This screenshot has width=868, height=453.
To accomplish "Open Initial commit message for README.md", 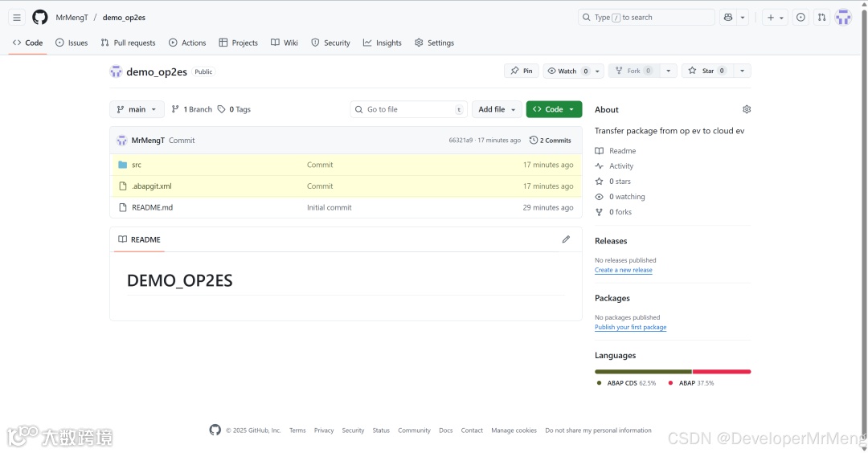I will coord(330,207).
